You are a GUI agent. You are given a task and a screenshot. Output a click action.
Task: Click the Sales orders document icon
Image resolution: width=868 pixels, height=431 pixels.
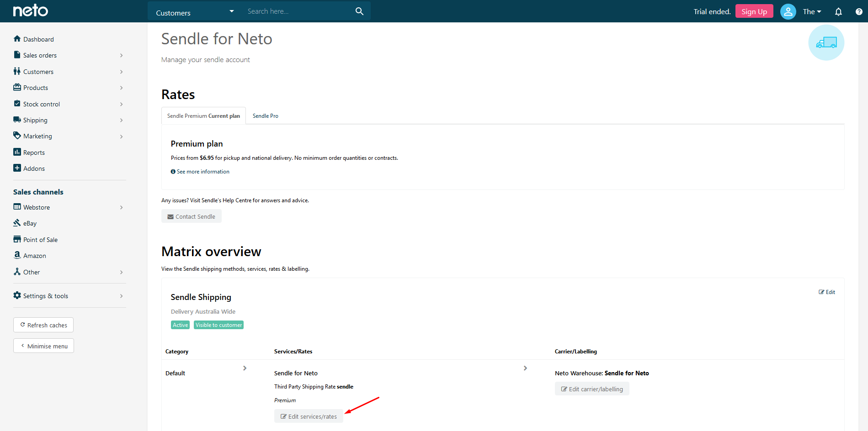(17, 55)
